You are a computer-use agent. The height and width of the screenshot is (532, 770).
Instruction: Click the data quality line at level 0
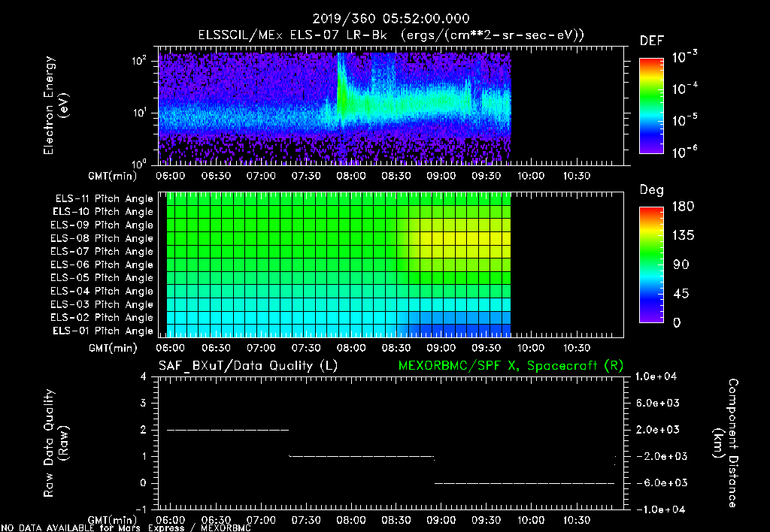click(524, 483)
